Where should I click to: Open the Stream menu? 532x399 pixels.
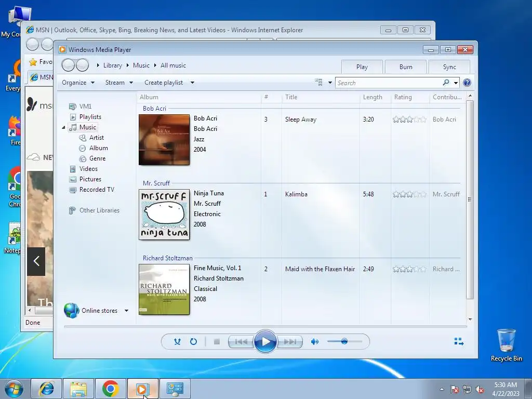point(119,83)
